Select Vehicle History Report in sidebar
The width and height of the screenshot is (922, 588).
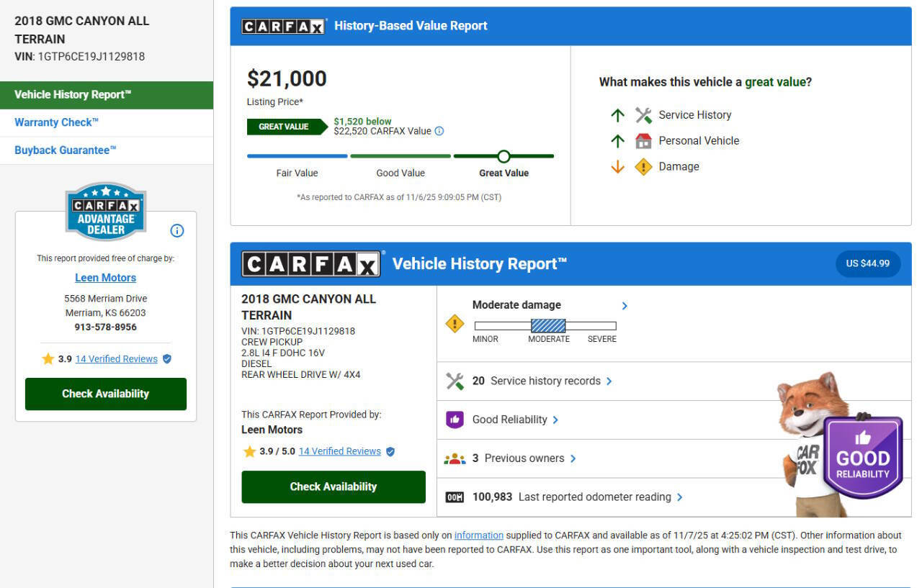[73, 95]
